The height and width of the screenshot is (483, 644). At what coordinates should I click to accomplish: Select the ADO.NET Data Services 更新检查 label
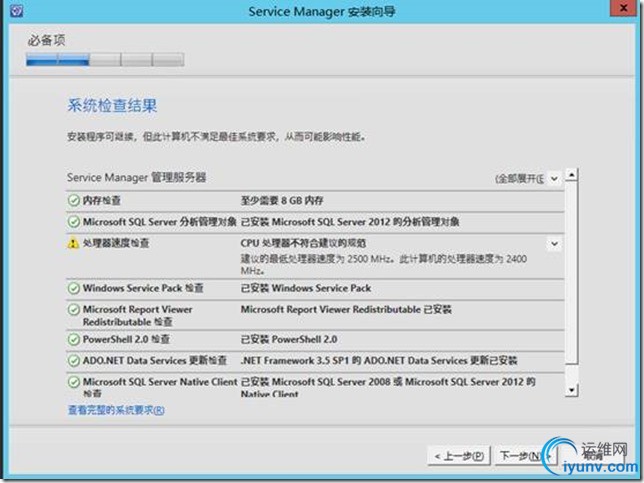(x=154, y=361)
